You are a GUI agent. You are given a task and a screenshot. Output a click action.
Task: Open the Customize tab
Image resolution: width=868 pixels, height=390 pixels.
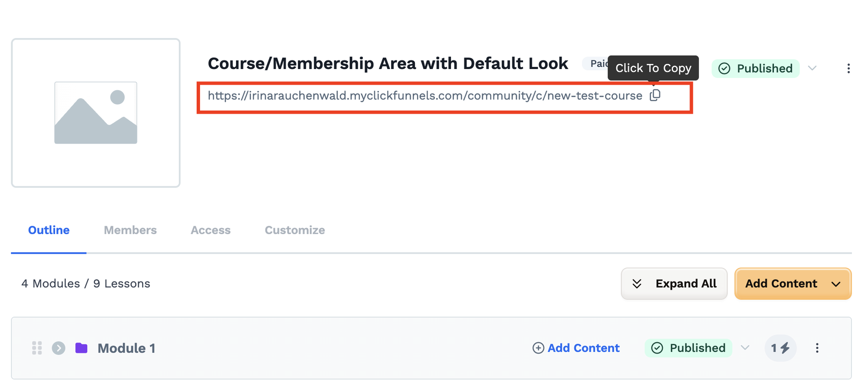(295, 230)
